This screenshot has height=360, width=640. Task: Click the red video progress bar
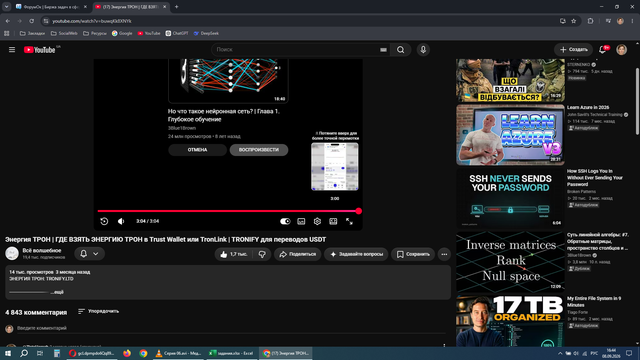click(228, 211)
